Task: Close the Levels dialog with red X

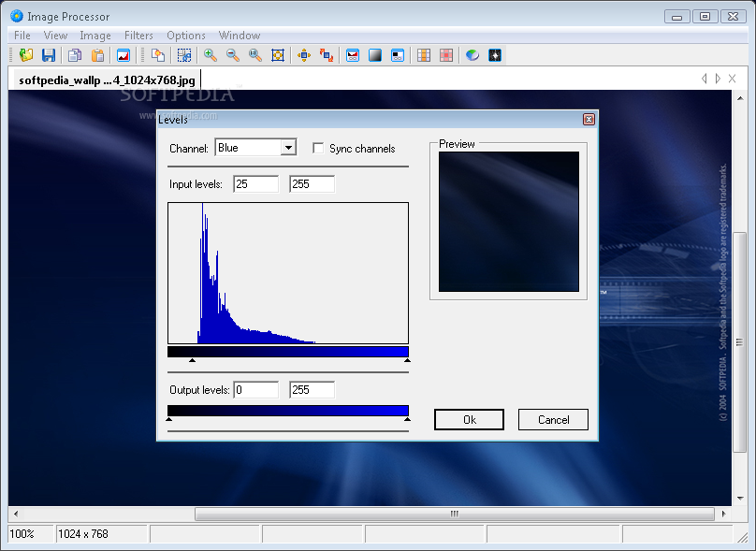Action: (x=589, y=119)
